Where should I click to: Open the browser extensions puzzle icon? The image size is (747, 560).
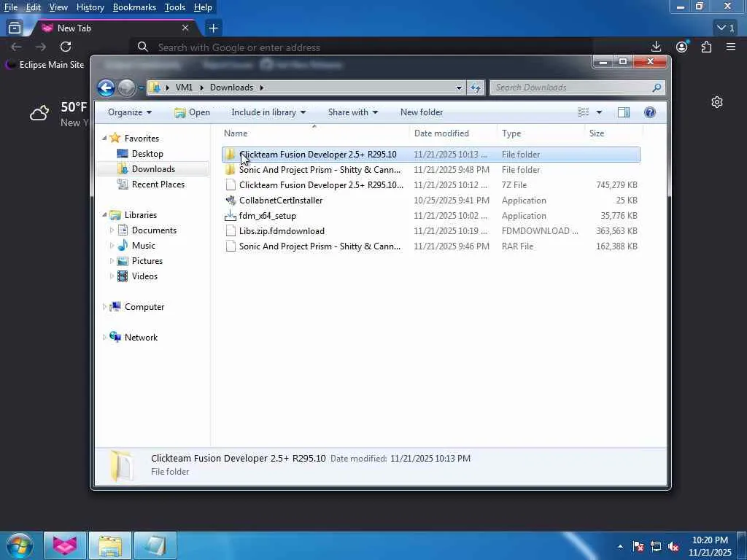point(706,47)
